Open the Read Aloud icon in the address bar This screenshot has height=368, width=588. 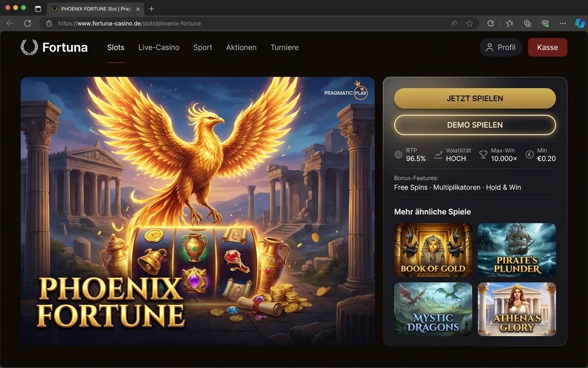tap(454, 23)
